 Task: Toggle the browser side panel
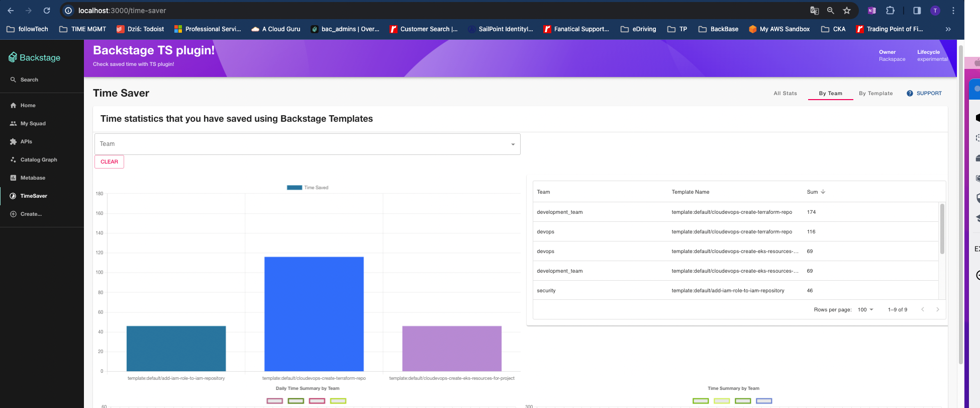(917, 10)
